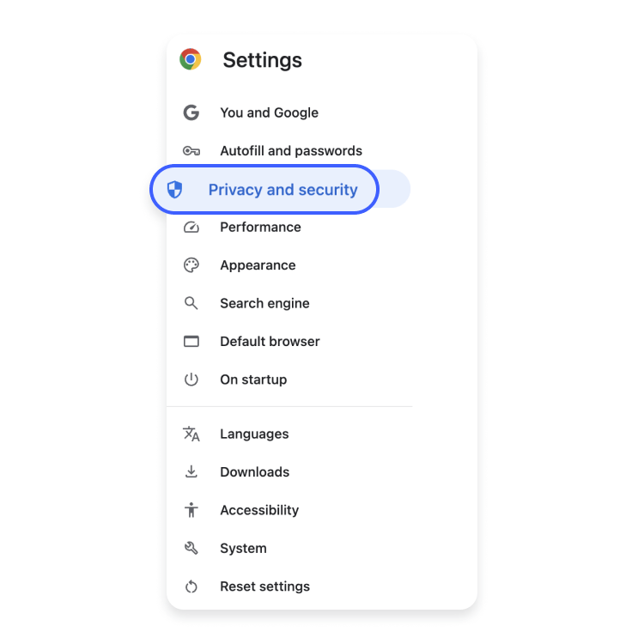Go to Autofill and passwords
The height and width of the screenshot is (644, 644).
tap(291, 151)
